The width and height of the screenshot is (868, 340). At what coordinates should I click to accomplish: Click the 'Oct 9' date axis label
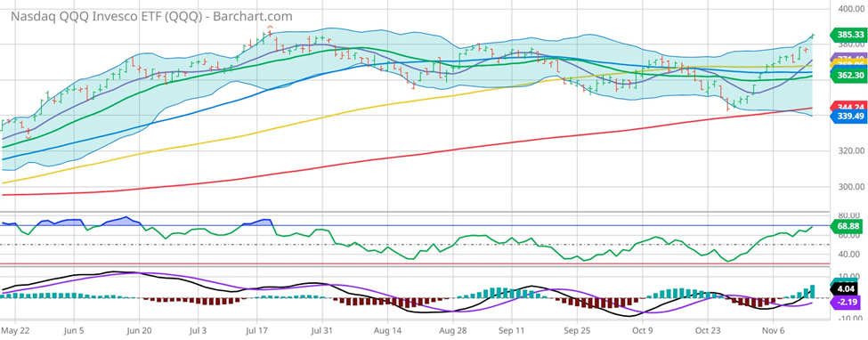[642, 329]
